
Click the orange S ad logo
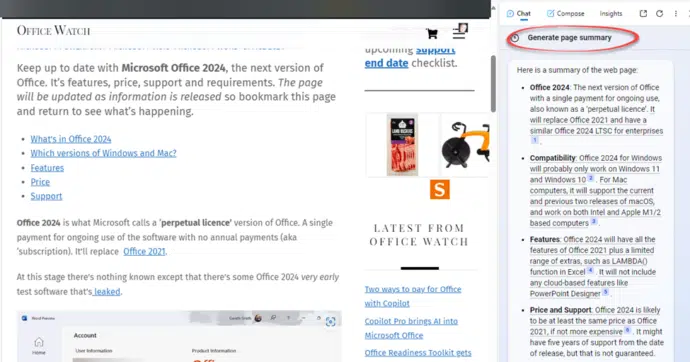(440, 189)
